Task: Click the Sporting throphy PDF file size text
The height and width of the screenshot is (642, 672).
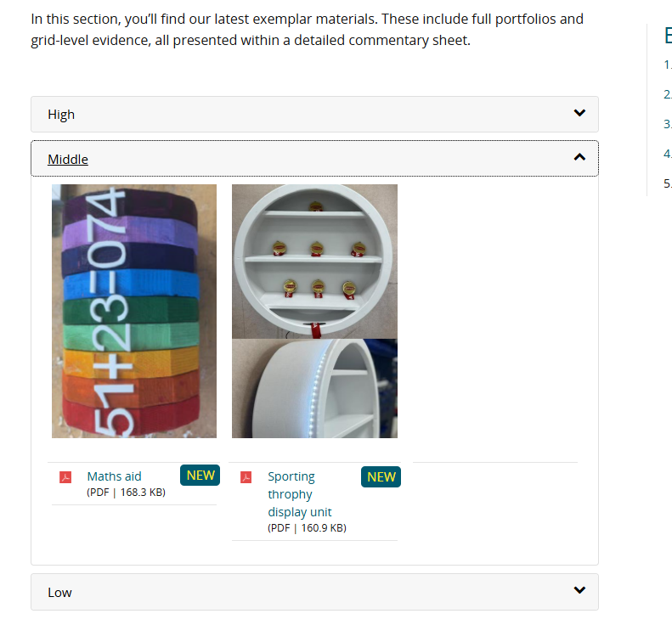Action: pyautogui.click(x=307, y=528)
